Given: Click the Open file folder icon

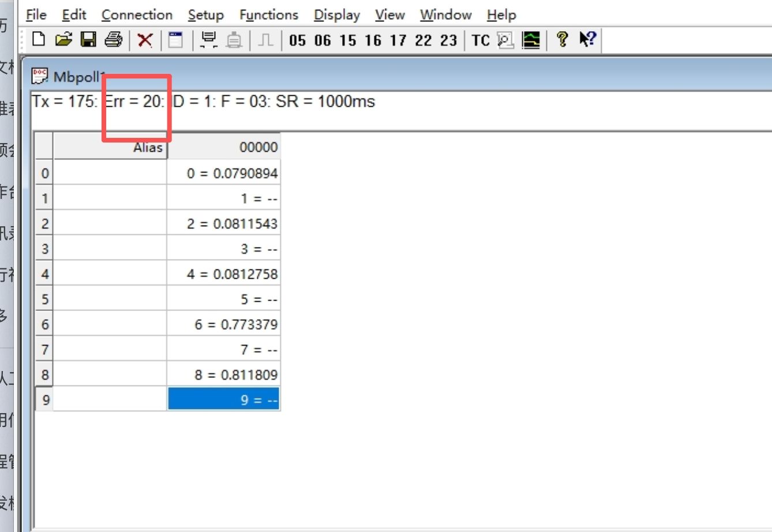Looking at the screenshot, I should (x=63, y=40).
